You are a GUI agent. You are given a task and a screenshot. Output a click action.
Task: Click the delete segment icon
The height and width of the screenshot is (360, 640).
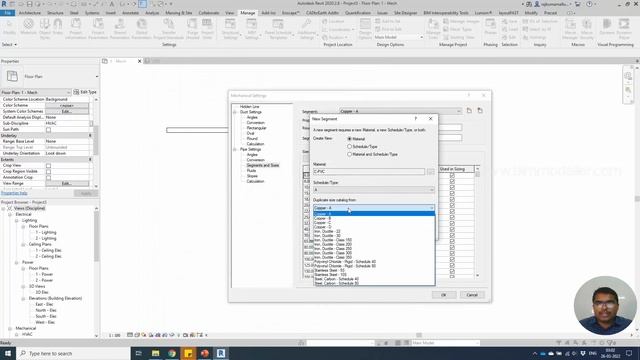(480, 111)
